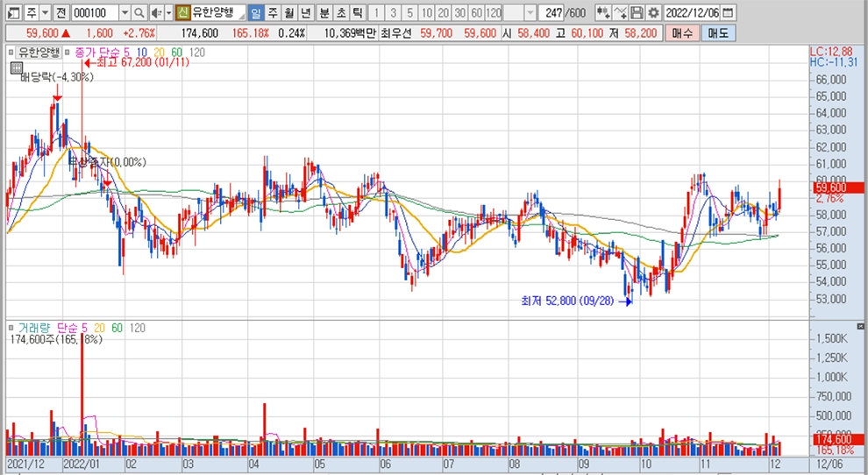Screen dimensions: 868x475
Task: Click the add candlestick indicator icon
Action: [x=602, y=13]
